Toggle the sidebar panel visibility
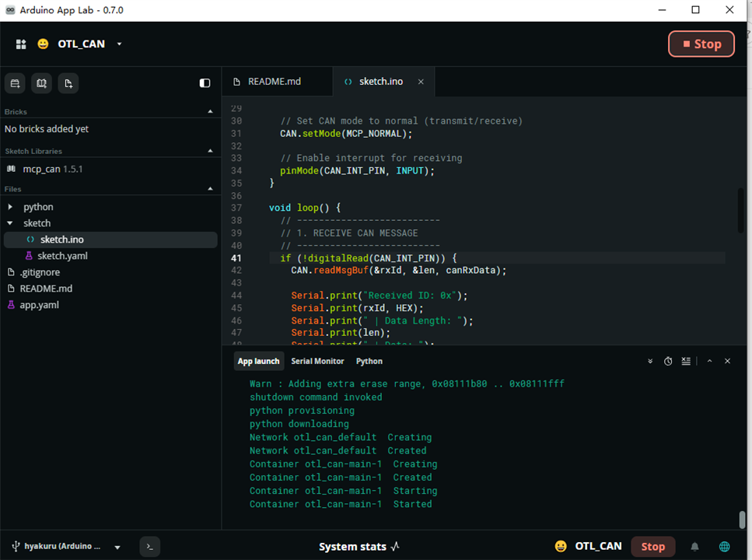Screen dimensions: 752x560 click(x=205, y=83)
